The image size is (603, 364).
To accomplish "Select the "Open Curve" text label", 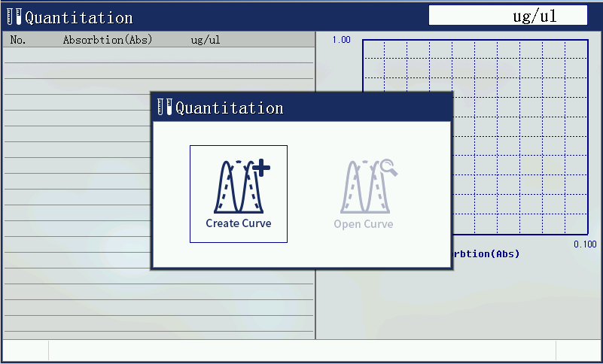I will (364, 224).
